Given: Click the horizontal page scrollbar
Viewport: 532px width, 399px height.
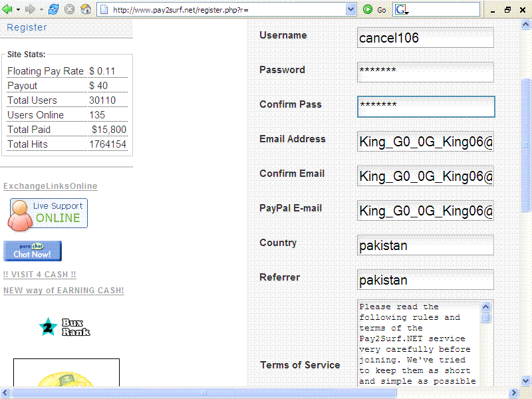Looking at the screenshot, I should coord(199,393).
